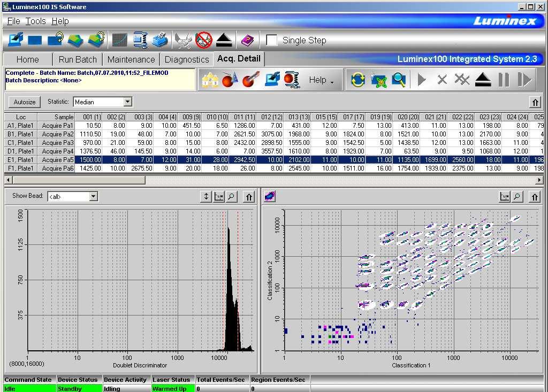Open the purple help book icon
The height and width of the screenshot is (392, 548).
click(x=247, y=40)
